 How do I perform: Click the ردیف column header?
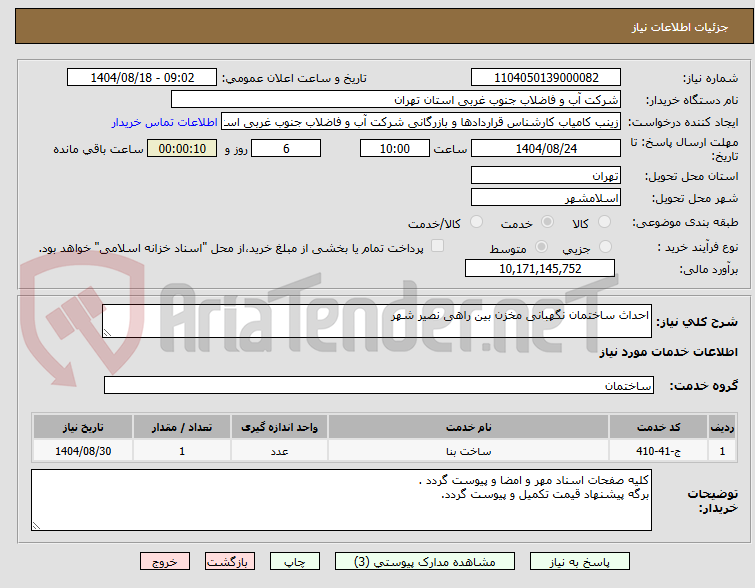pyautogui.click(x=722, y=427)
